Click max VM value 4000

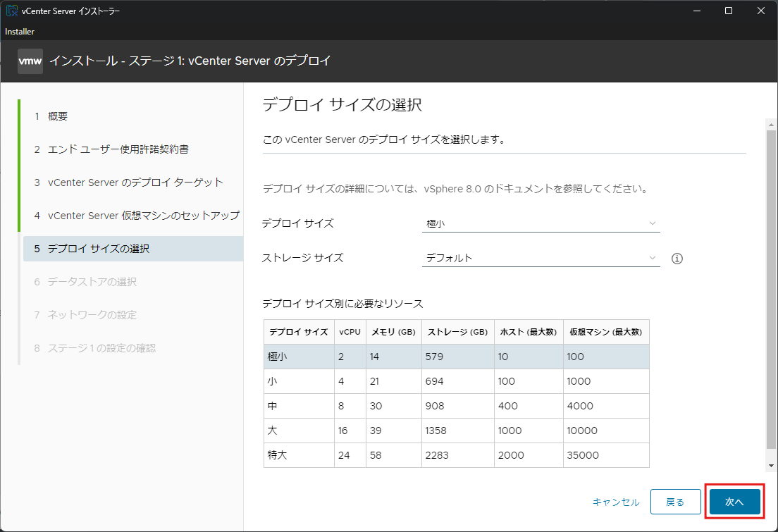[x=580, y=406]
